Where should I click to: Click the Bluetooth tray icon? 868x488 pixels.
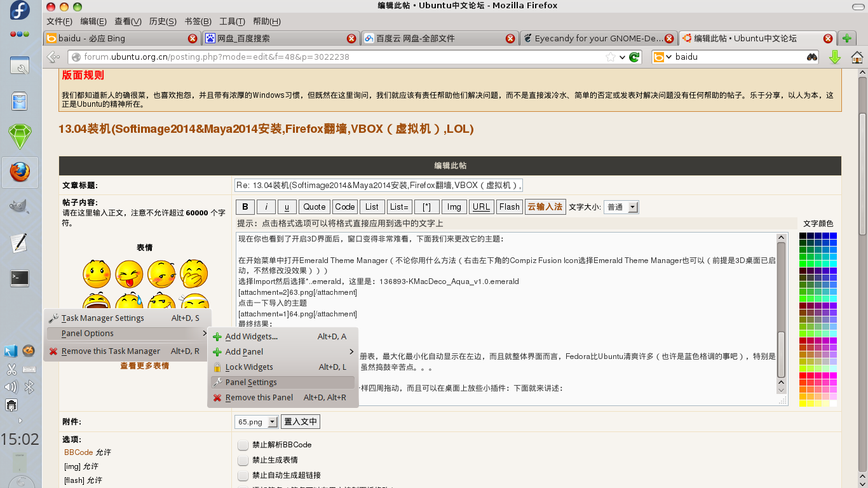pyautogui.click(x=29, y=386)
